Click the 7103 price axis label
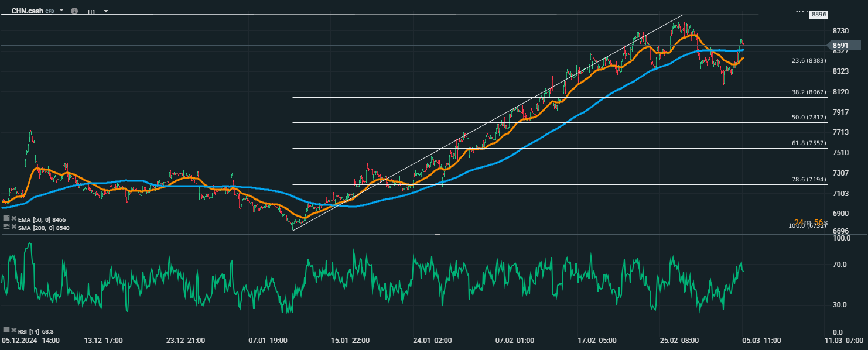The image size is (868, 350). point(840,193)
